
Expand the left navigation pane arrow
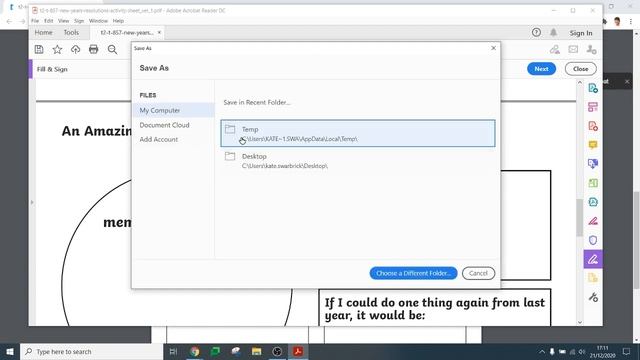pyautogui.click(x=32, y=202)
